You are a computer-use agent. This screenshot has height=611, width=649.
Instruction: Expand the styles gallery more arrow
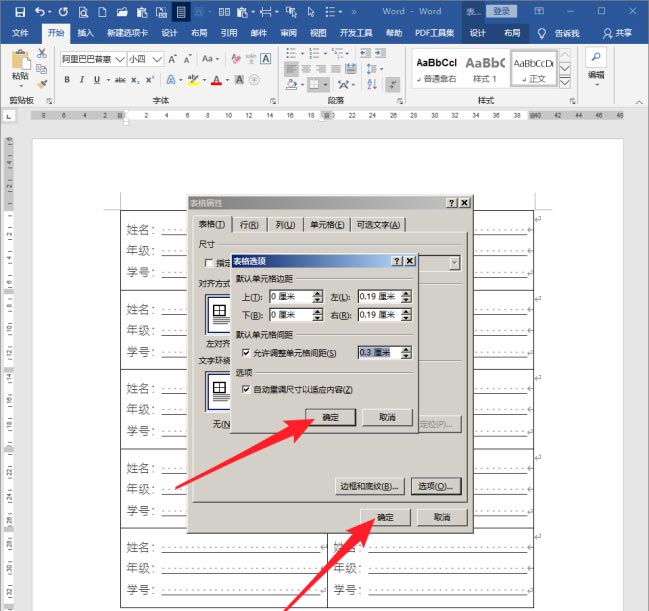565,81
